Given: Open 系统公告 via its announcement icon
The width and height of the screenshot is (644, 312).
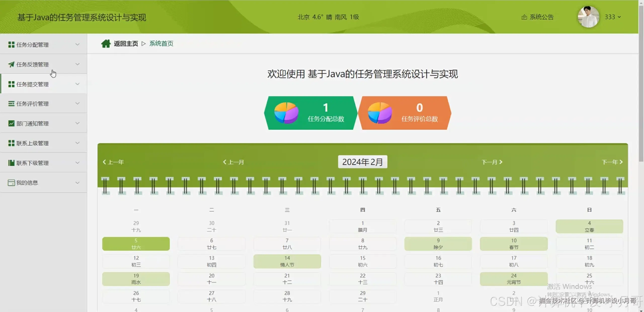Looking at the screenshot, I should coord(524,17).
